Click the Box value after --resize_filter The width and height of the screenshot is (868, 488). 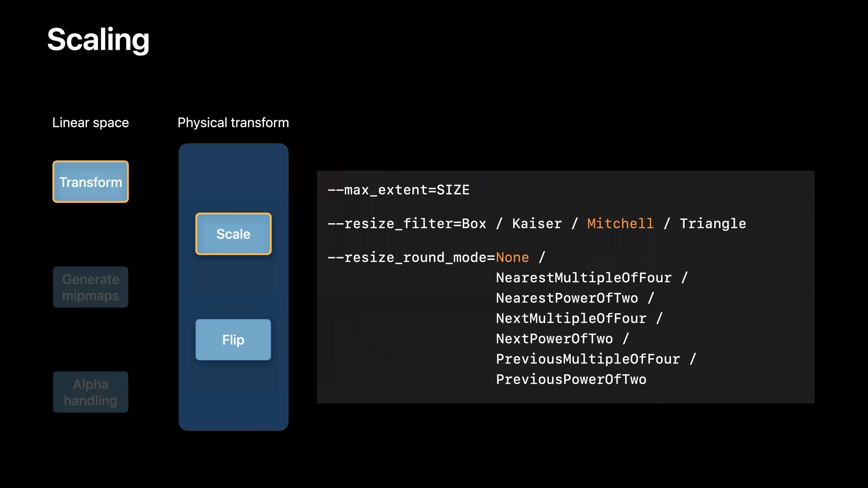pos(474,223)
